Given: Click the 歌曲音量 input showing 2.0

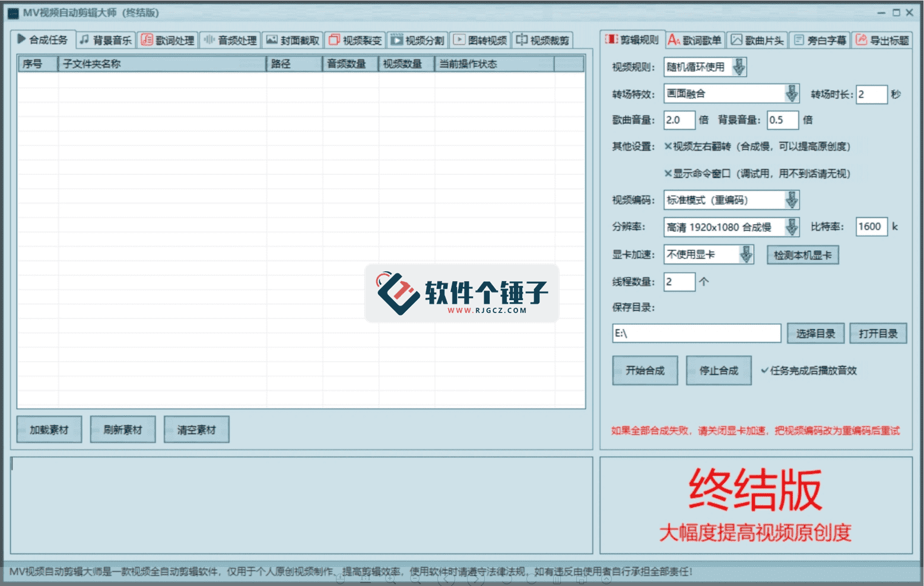Looking at the screenshot, I should coord(679,120).
